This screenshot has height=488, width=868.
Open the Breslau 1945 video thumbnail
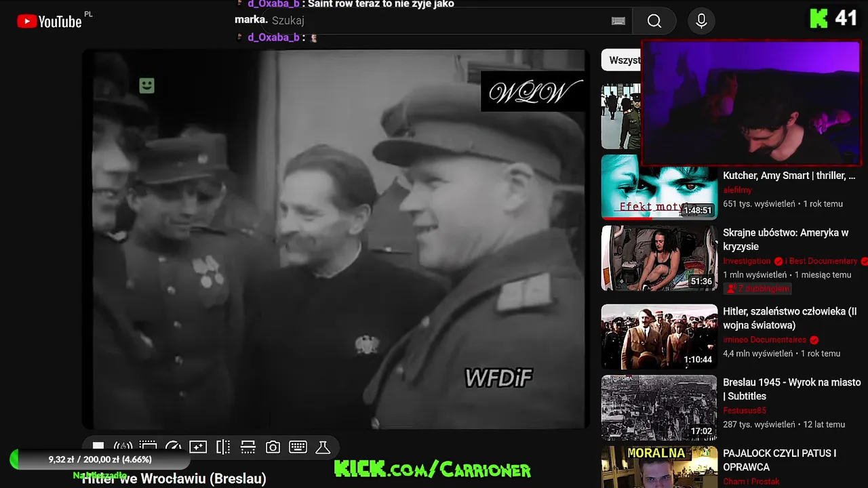point(658,408)
